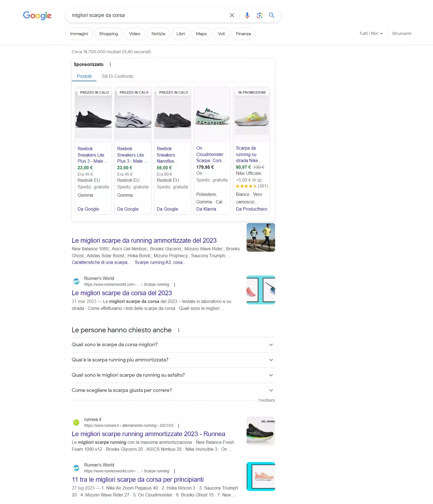Image resolution: width=433 pixels, height=504 pixels.
Task: Click 'Da Klarna' source link
Action: tap(206, 209)
